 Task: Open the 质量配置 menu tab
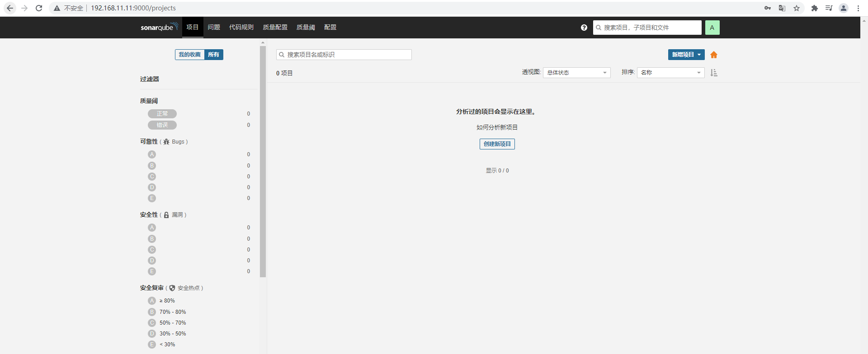point(275,28)
